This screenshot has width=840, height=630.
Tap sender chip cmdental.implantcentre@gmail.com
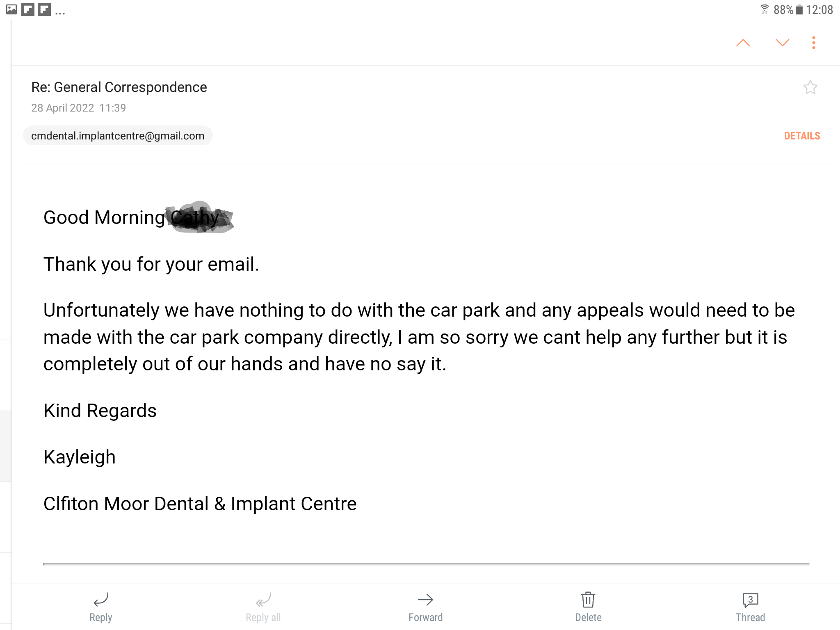pos(118,136)
